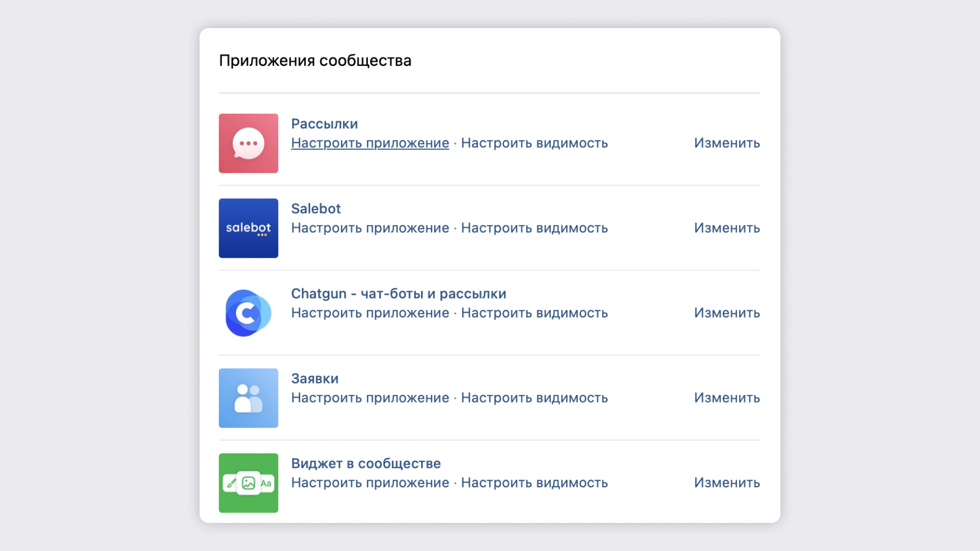Open the Виджет в сообществе icon

[249, 483]
